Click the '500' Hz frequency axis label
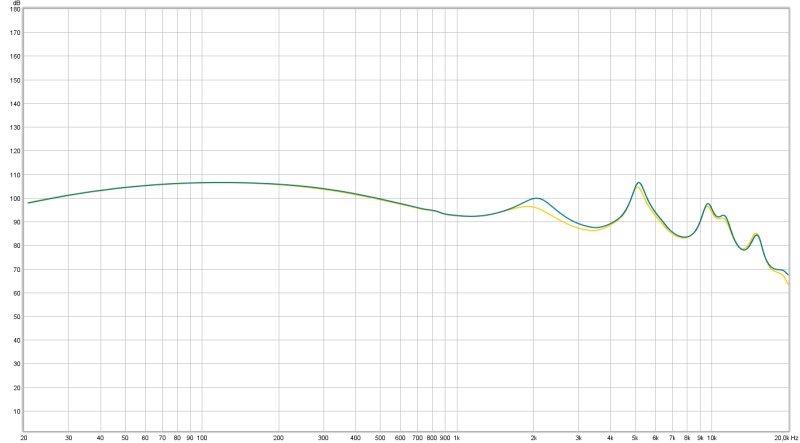Viewport: 800px width, 443px height. tap(380, 438)
